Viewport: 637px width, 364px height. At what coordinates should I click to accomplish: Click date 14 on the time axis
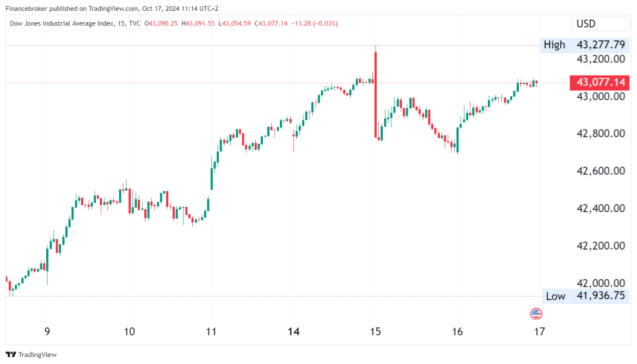293,331
